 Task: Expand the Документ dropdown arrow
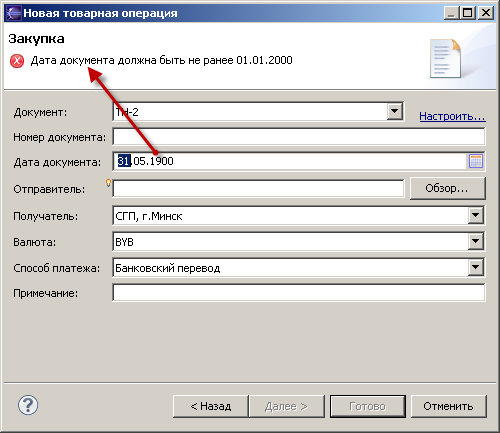click(395, 111)
